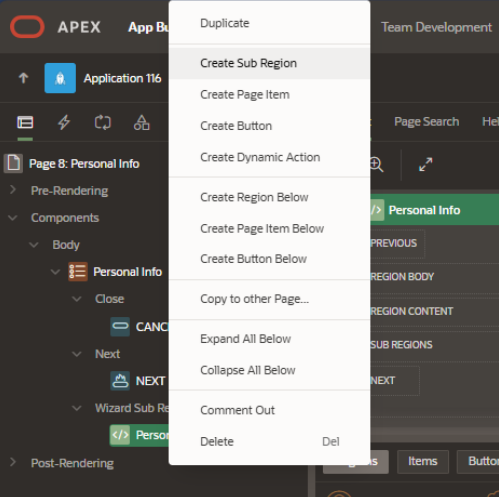
Task: Click the Oracle APEX logo icon
Action: 27,27
